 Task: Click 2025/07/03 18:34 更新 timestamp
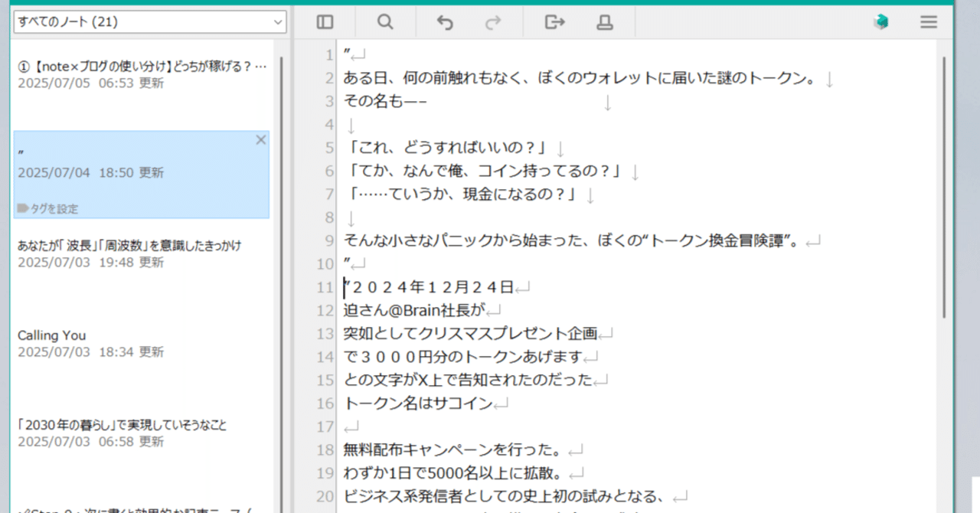point(90,351)
